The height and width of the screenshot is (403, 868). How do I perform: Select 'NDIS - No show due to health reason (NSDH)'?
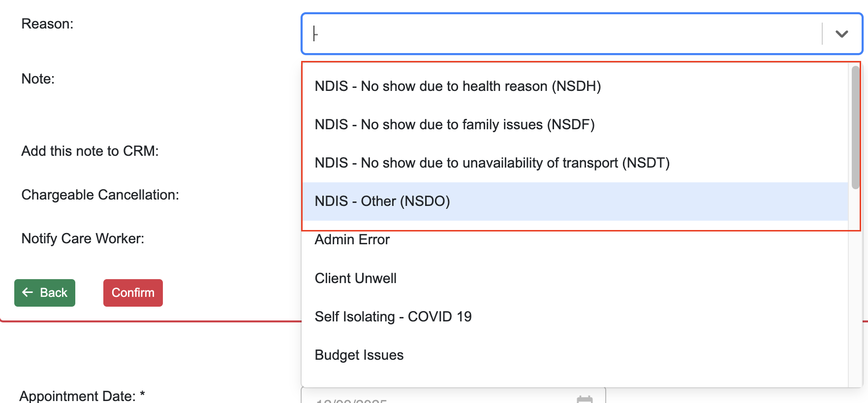[458, 86]
